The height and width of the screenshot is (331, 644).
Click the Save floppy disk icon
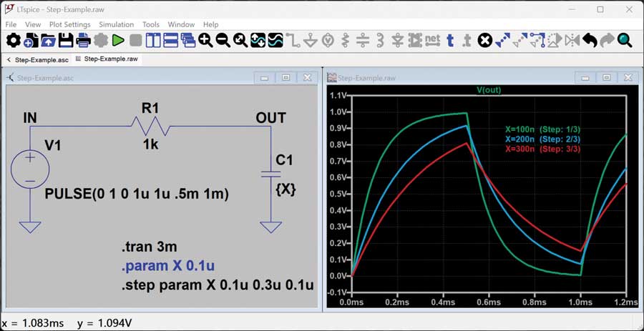pos(66,41)
